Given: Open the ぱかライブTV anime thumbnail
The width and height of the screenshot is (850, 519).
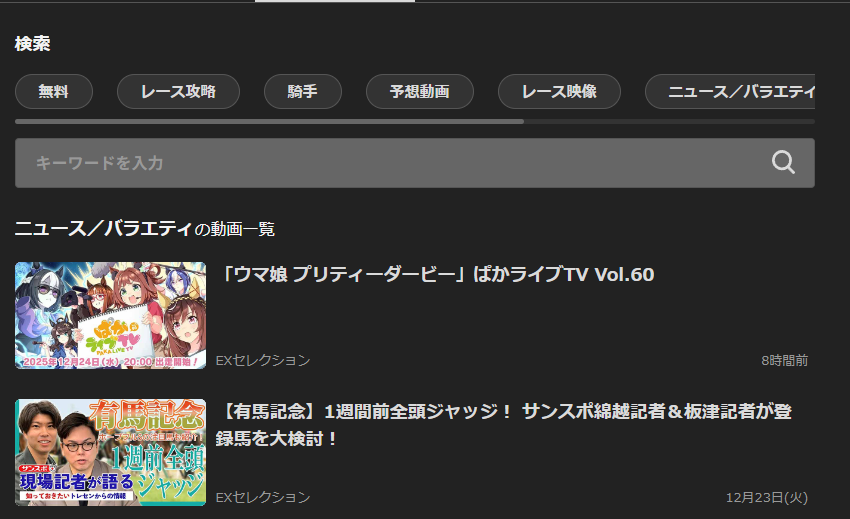Looking at the screenshot, I should tap(111, 316).
